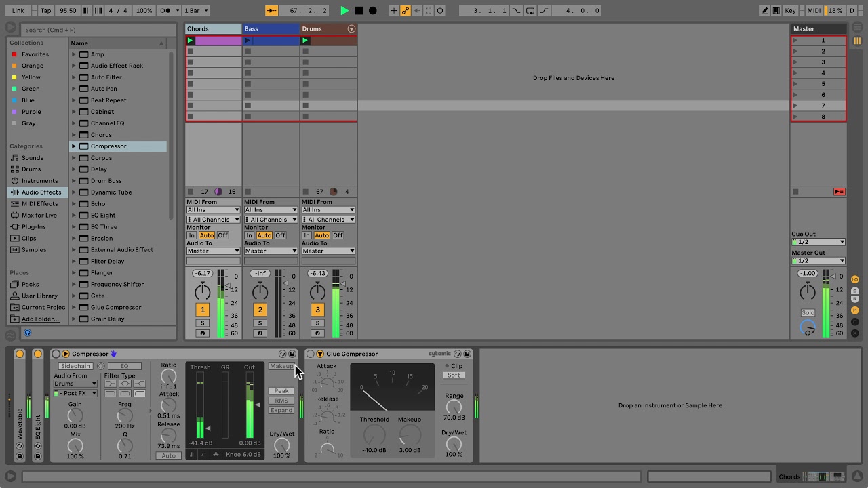
Task: Click the Stop button in the transport
Action: tap(359, 11)
